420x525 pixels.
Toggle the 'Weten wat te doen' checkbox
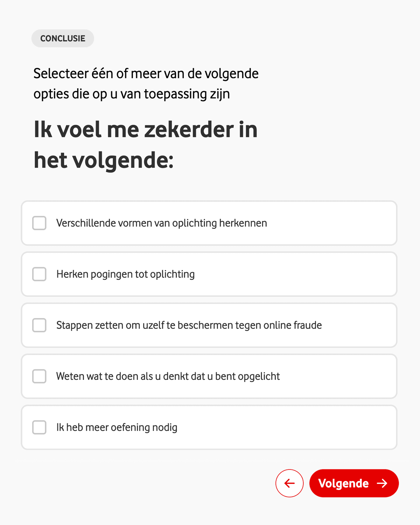(x=39, y=376)
